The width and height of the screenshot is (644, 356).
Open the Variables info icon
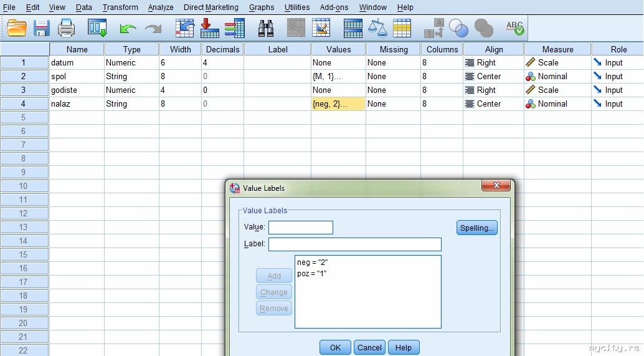click(x=235, y=28)
